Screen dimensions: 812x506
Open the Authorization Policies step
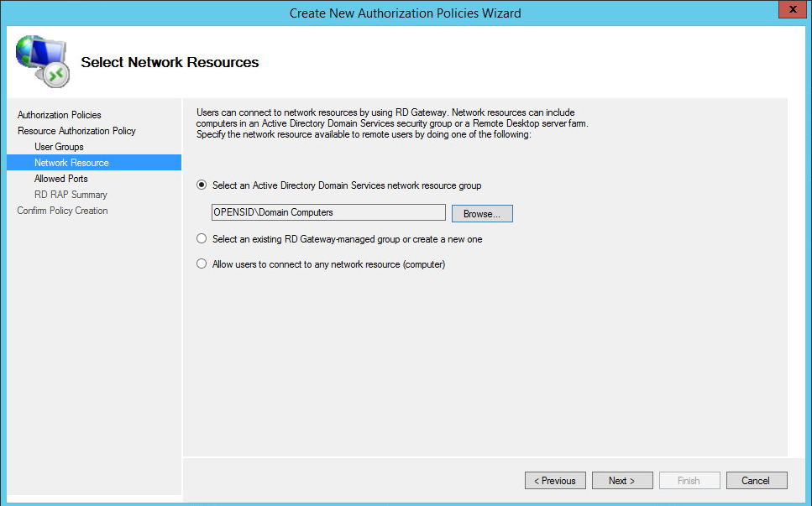pos(60,115)
